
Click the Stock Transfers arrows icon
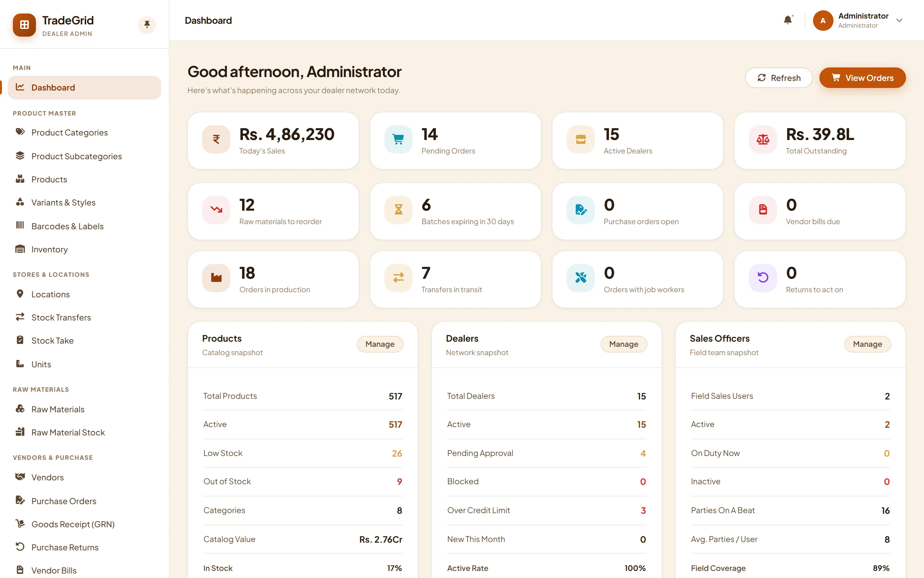click(20, 317)
